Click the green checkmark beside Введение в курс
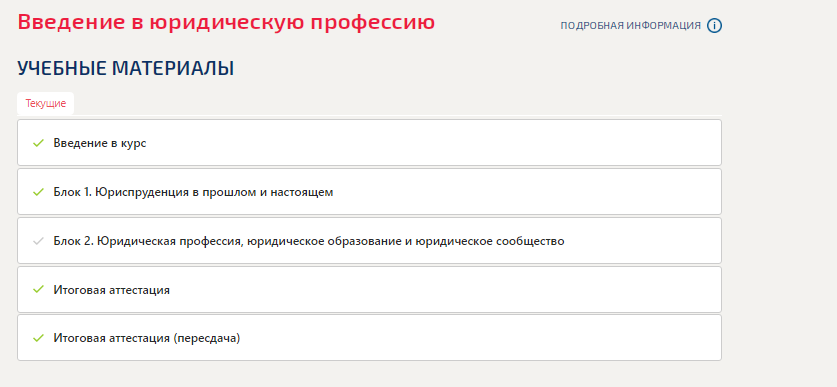Screen dimensions: 837x387 point(38,143)
